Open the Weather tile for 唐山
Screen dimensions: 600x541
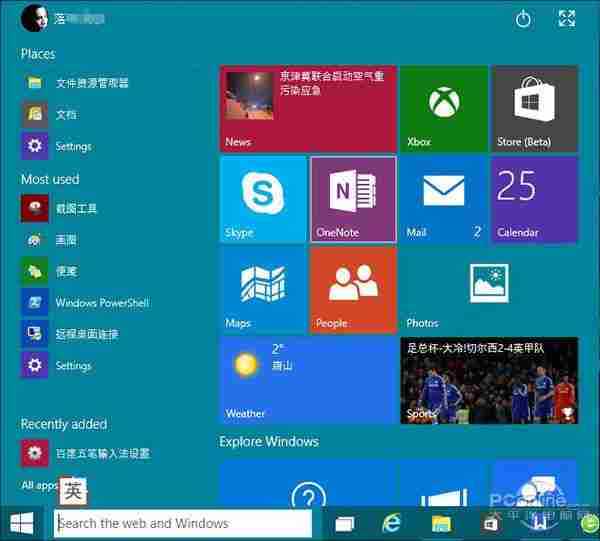click(x=308, y=380)
